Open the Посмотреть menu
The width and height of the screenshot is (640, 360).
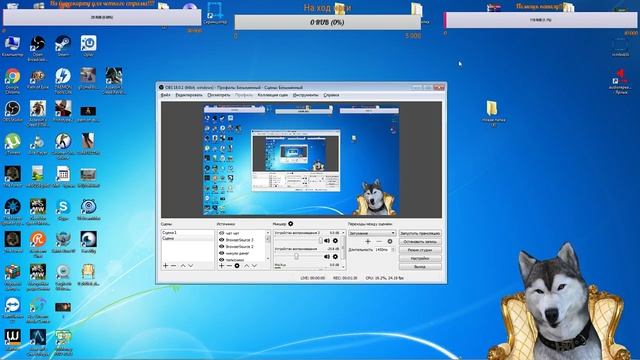click(219, 95)
